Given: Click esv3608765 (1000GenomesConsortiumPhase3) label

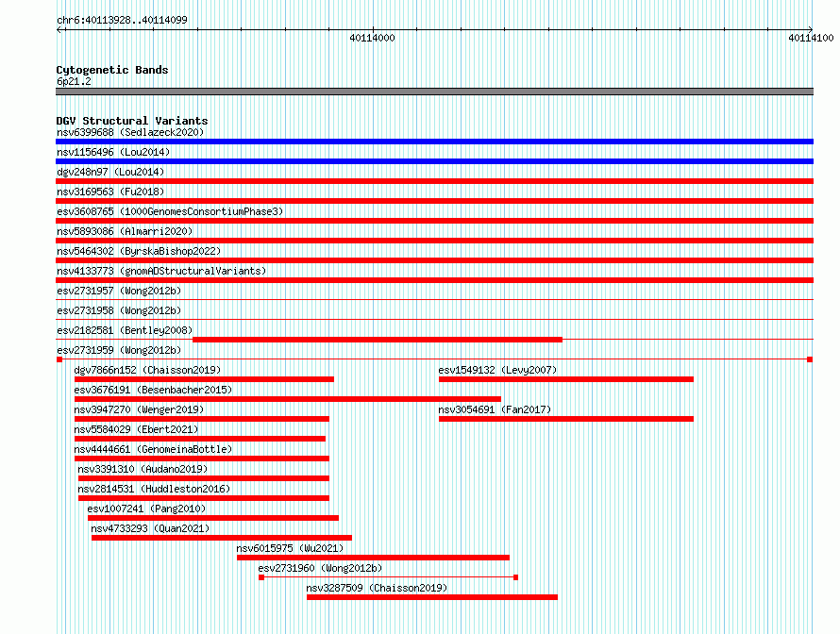Looking at the screenshot, I should (170, 211).
